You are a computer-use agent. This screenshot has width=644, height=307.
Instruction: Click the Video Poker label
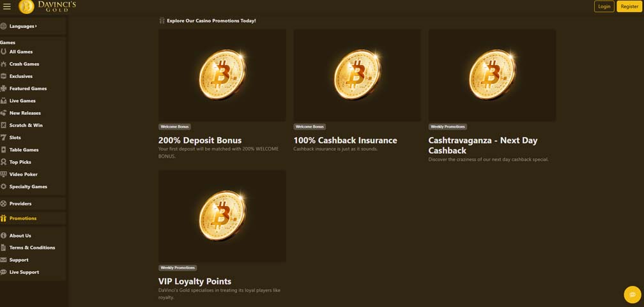[x=24, y=174]
